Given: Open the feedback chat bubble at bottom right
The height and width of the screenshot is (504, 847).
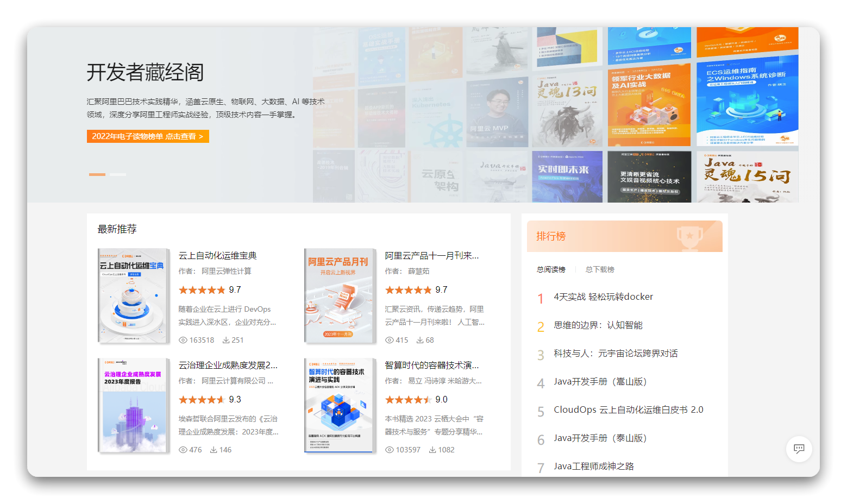Looking at the screenshot, I should 799,449.
